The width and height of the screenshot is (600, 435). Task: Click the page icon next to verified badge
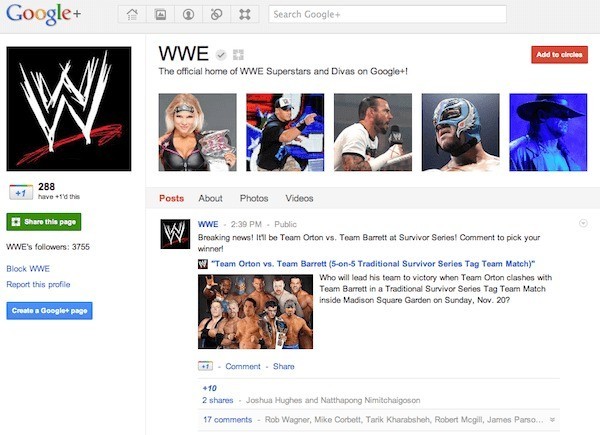click(x=237, y=54)
